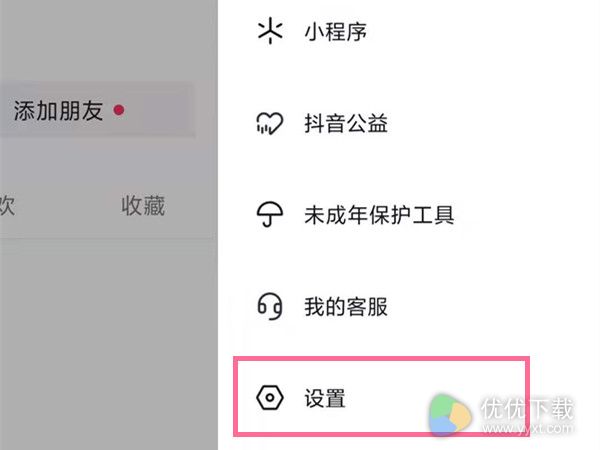Select the partially visible 喜欢 tab
The height and width of the screenshot is (450, 600).
click(7, 206)
